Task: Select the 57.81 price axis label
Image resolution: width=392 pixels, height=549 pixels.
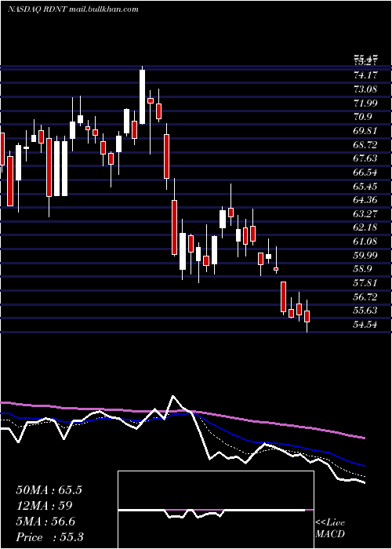Action: click(365, 283)
